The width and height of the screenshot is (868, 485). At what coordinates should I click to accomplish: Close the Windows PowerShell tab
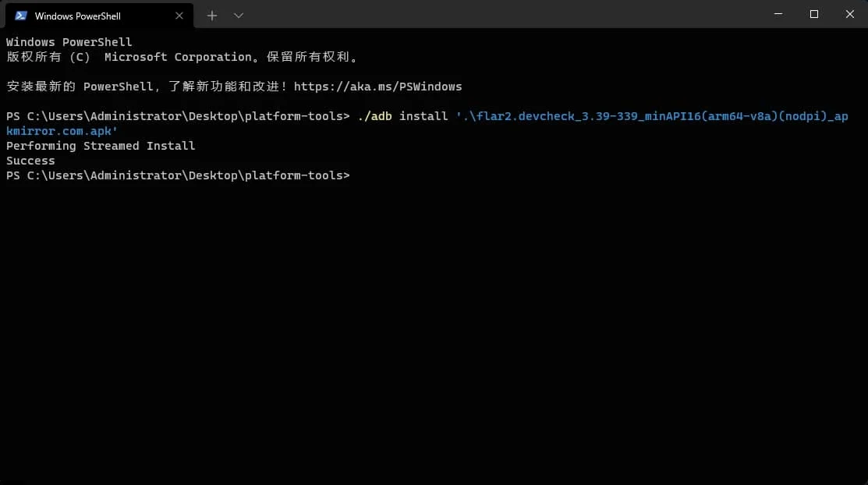coord(179,16)
